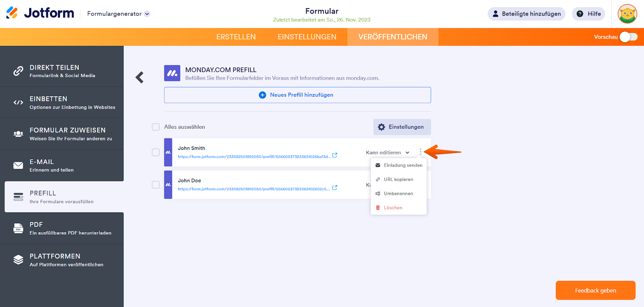Click Neues Prefill hinzufügen button
The width and height of the screenshot is (644, 307).
coord(297,95)
